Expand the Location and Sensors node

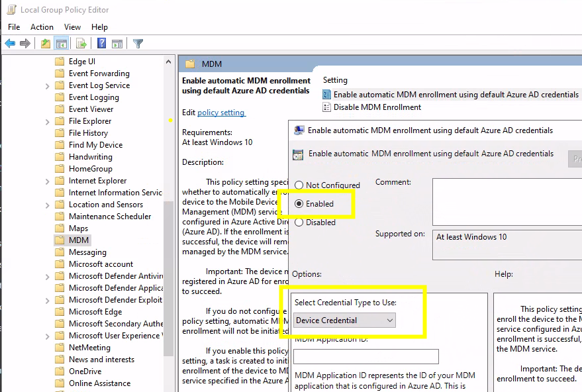pos(47,205)
